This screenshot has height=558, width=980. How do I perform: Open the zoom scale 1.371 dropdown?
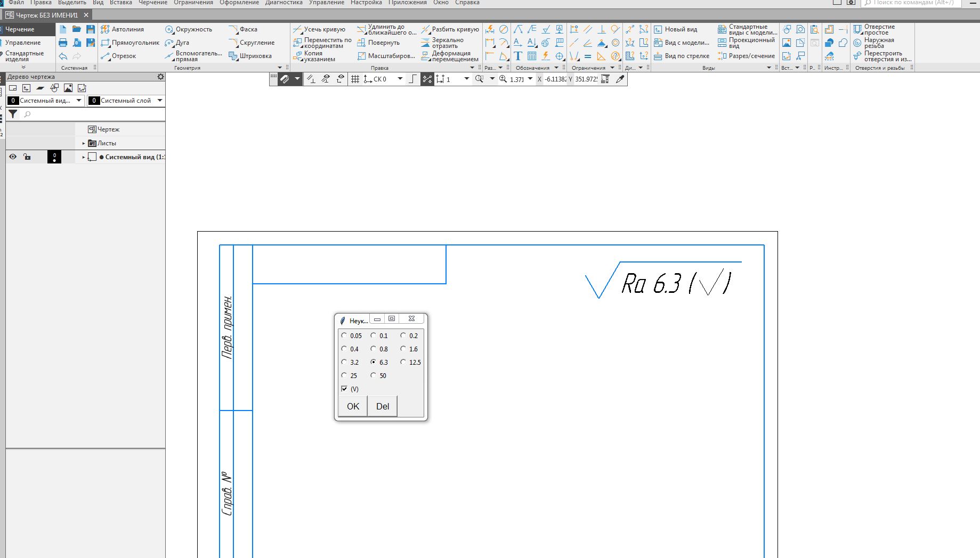[x=530, y=79]
